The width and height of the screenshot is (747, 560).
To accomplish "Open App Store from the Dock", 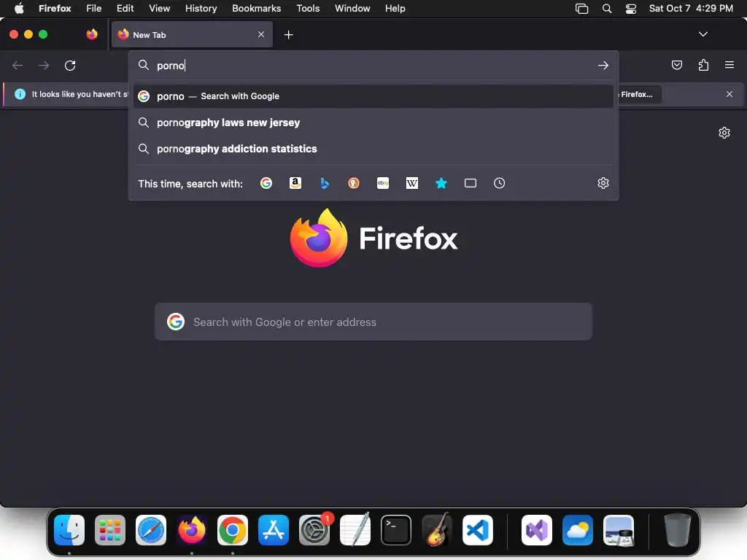I will click(274, 529).
